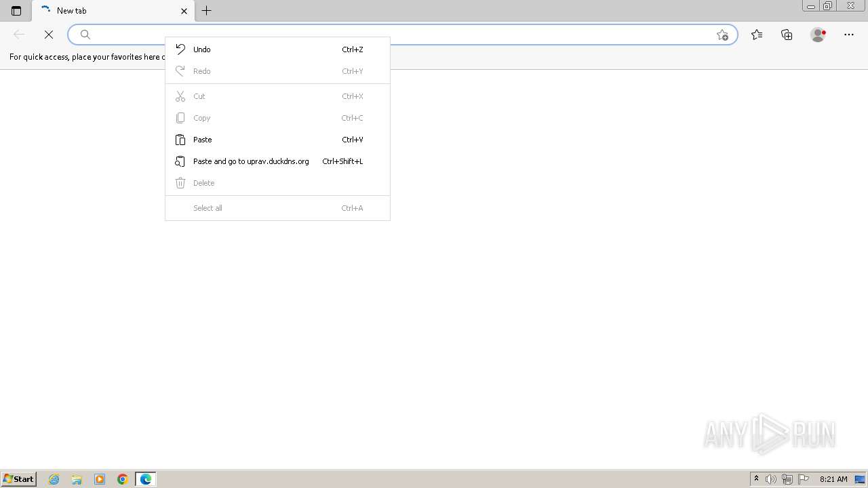Open Settings and more menu
This screenshot has height=488, width=868.
[x=849, y=35]
